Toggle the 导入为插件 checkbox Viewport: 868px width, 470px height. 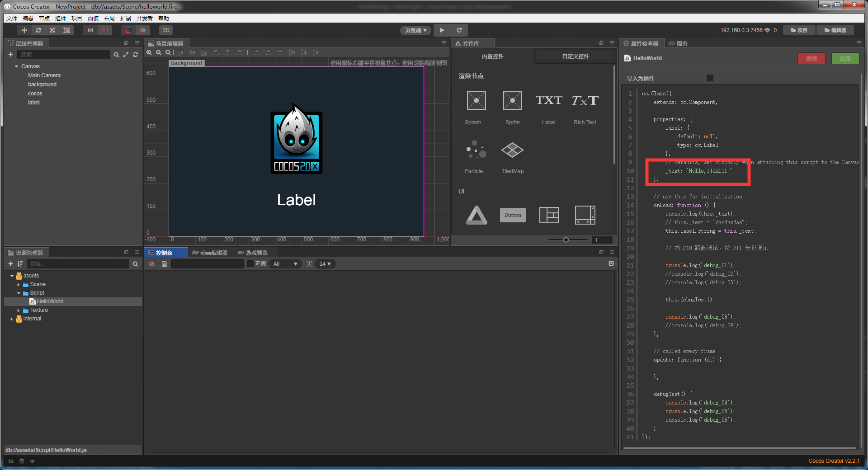(710, 78)
